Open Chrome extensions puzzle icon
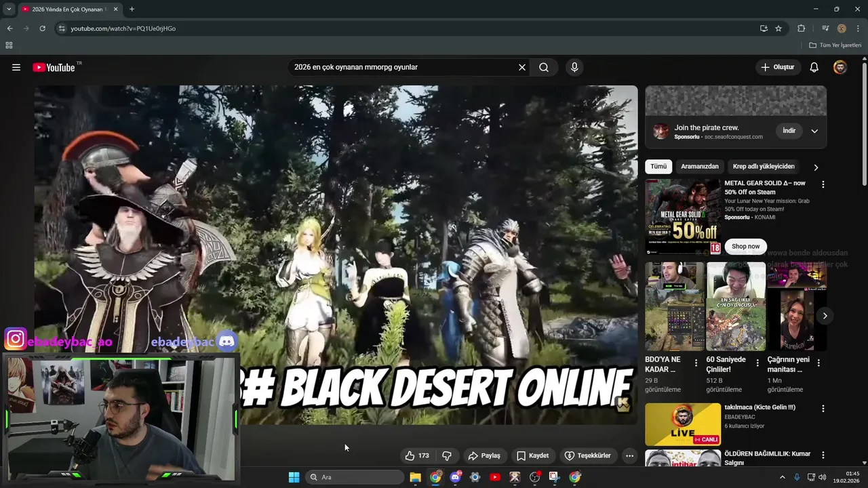The image size is (868, 488). click(x=801, y=28)
